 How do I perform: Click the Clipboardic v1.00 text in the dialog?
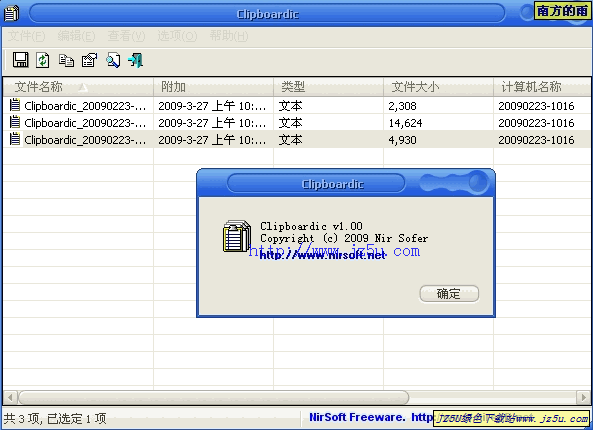(x=311, y=226)
